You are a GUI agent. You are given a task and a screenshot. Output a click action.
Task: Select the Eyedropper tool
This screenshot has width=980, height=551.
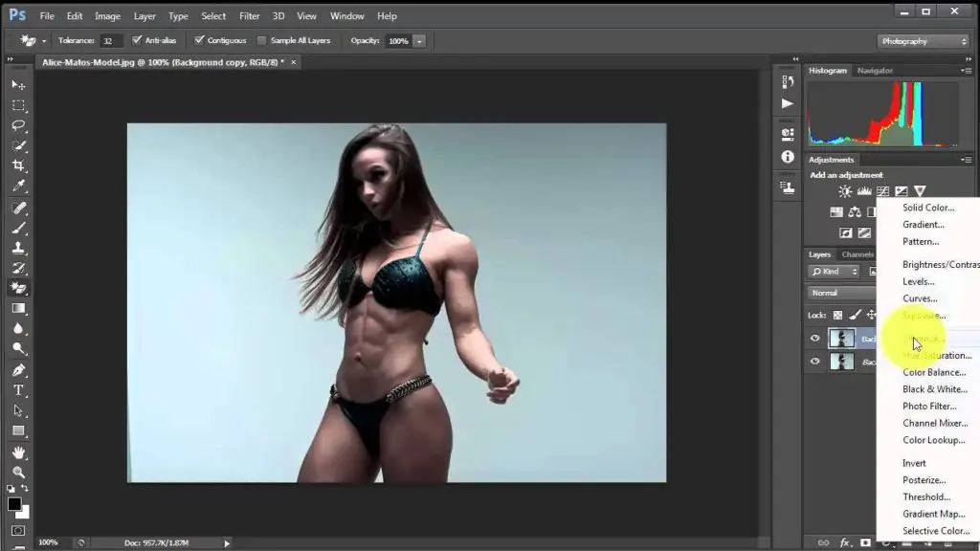[x=18, y=186]
